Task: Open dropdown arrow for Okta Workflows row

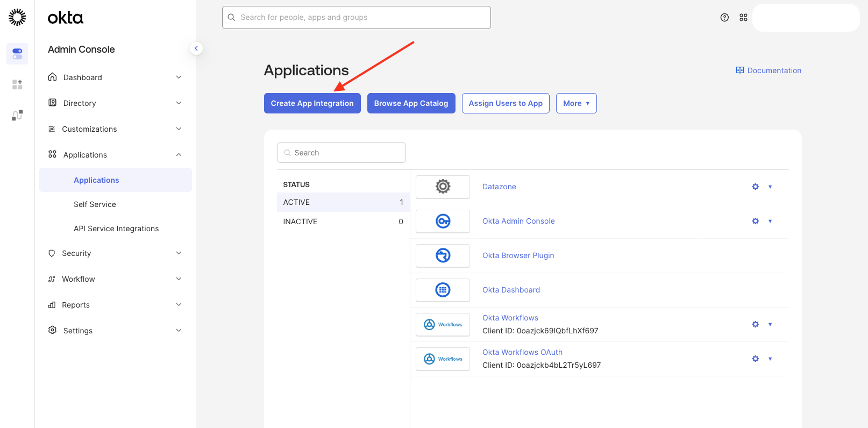Action: coord(770,324)
